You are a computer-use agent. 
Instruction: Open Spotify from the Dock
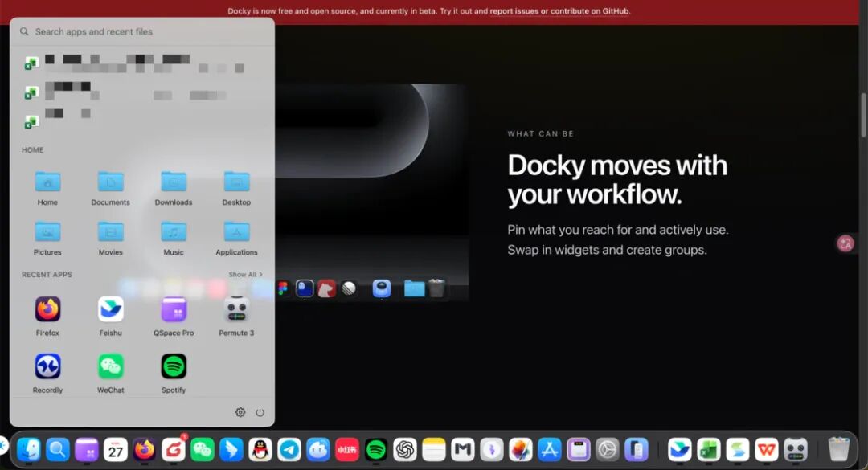pyautogui.click(x=376, y=450)
